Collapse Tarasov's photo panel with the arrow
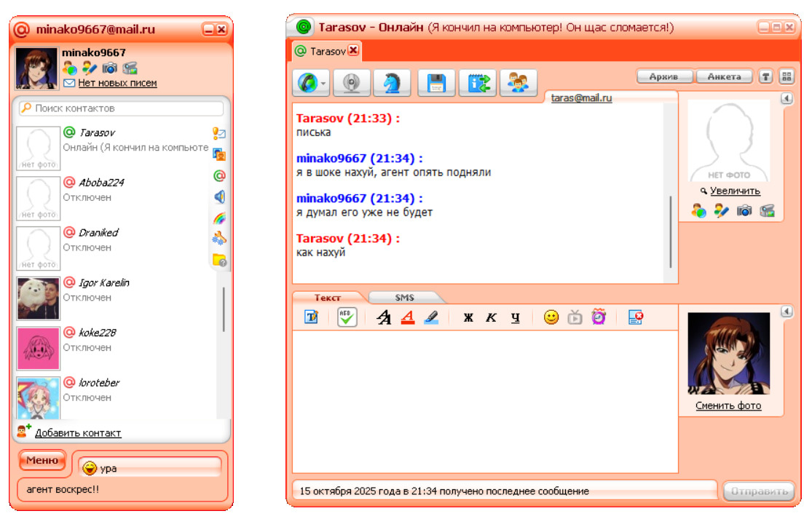The height and width of the screenshot is (519, 812). point(787,99)
